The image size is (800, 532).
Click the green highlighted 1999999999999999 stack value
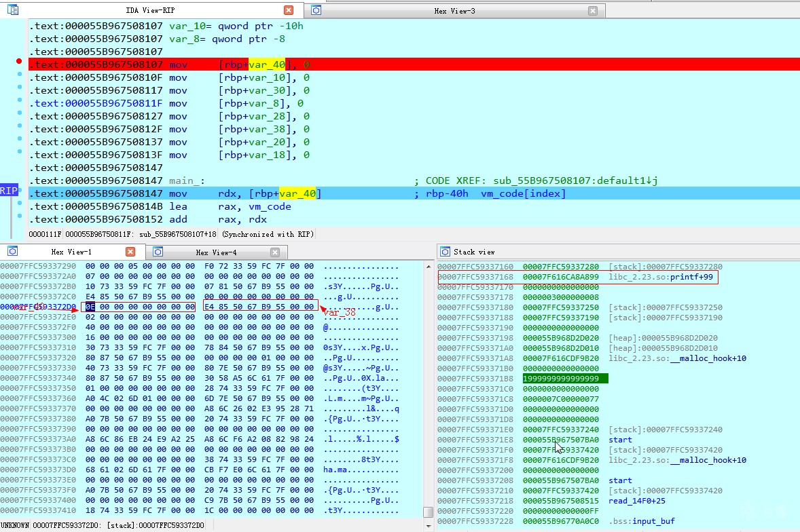pos(565,379)
